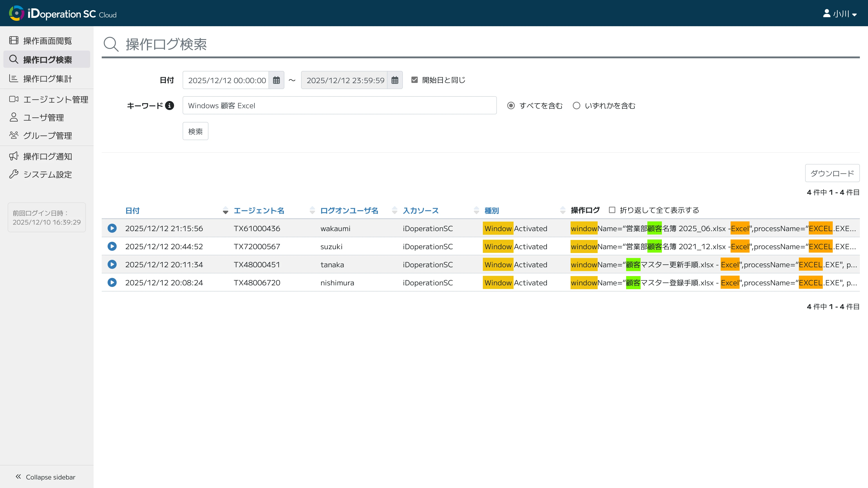Screen dimensions: 868x488
Task: Enable 折り返して全て表示する checkbox
Action: [x=612, y=210]
